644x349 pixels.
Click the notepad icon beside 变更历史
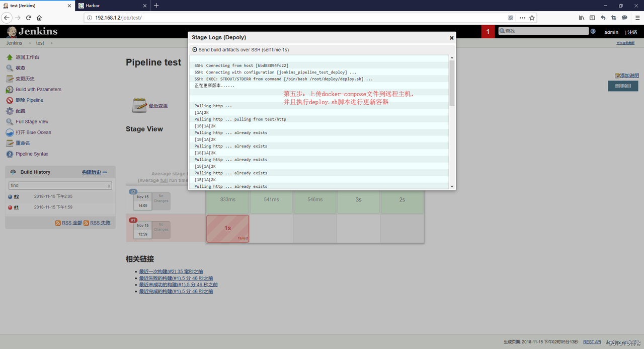pyautogui.click(x=10, y=79)
